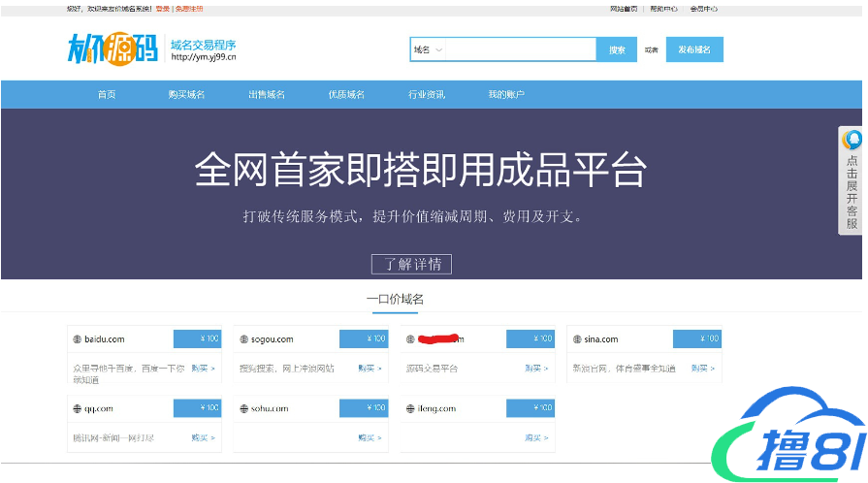Click the globe icon beside sogou.com
Image resolution: width=868 pixels, height=483 pixels.
pos(243,339)
